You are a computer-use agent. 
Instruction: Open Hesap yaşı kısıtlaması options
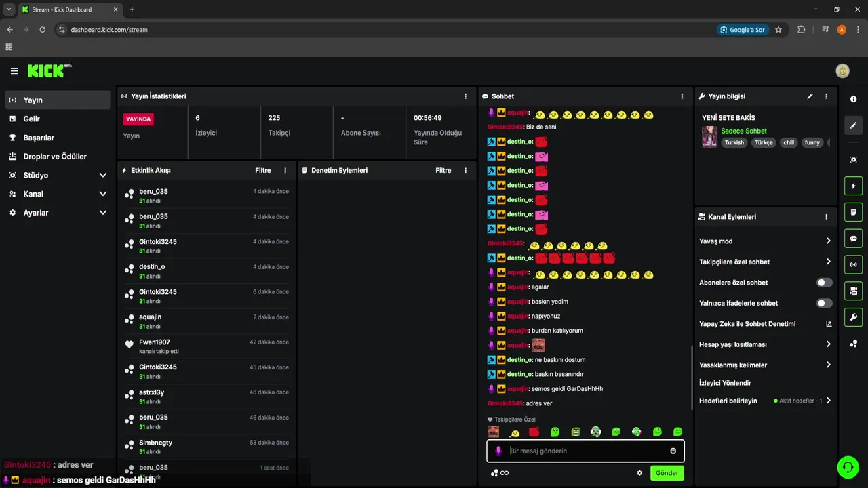(x=765, y=344)
